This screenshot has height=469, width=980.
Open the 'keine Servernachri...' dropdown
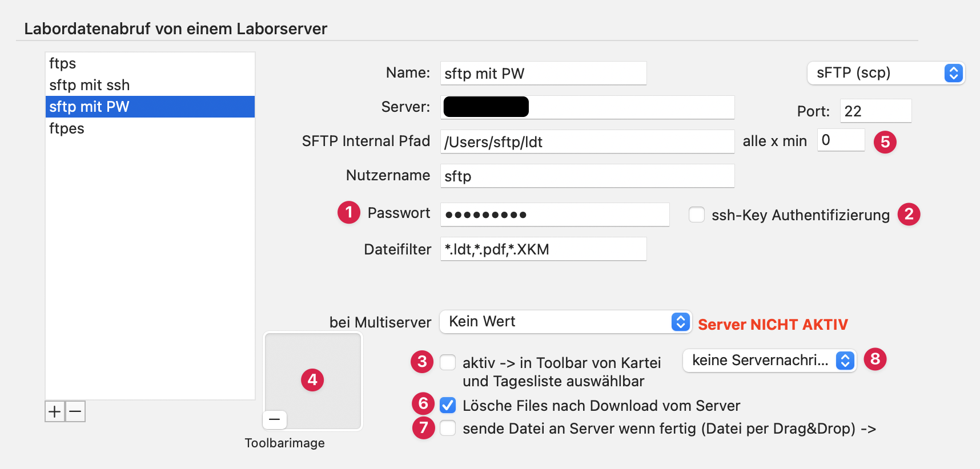pos(769,361)
